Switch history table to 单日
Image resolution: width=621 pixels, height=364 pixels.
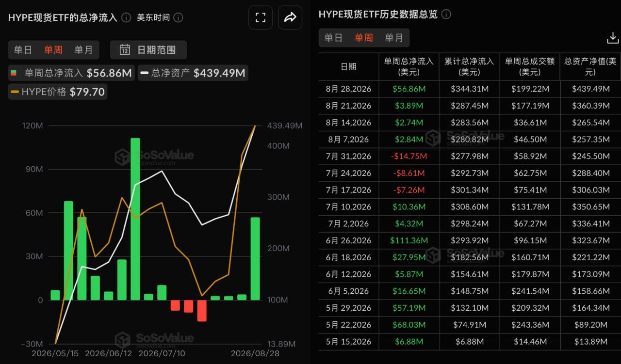pos(333,38)
